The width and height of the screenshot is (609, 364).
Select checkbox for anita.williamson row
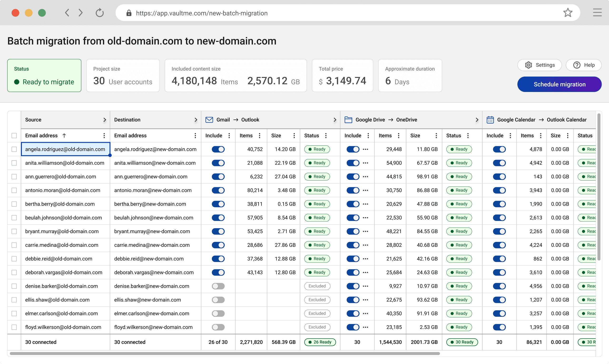tap(14, 163)
